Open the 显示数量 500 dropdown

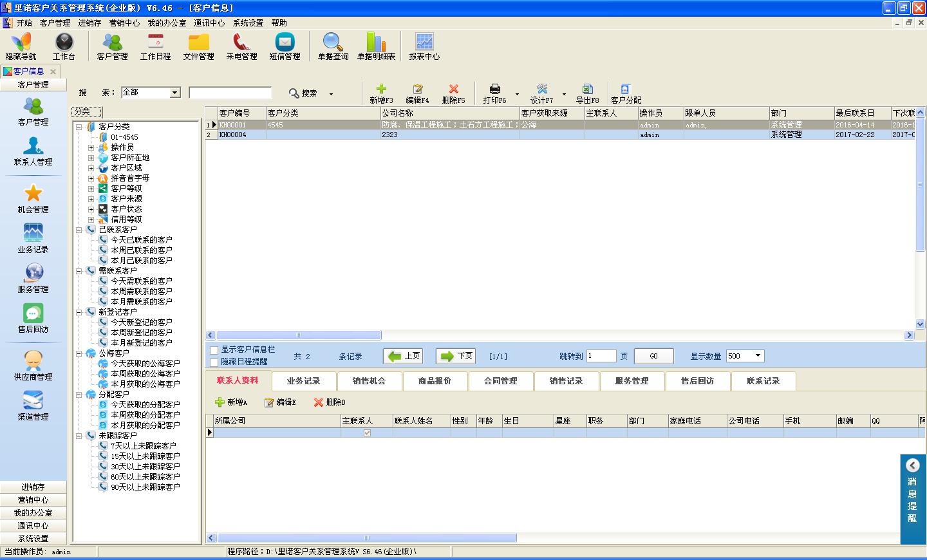click(758, 356)
